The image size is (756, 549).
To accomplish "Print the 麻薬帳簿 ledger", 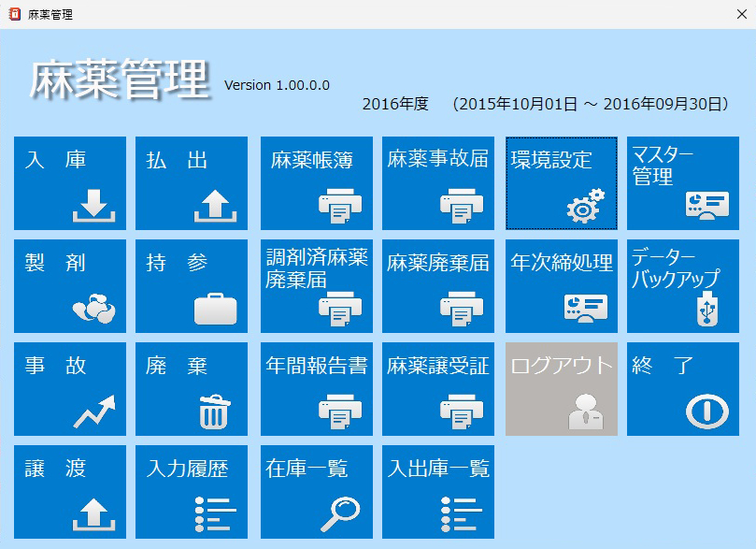I will 316,183.
